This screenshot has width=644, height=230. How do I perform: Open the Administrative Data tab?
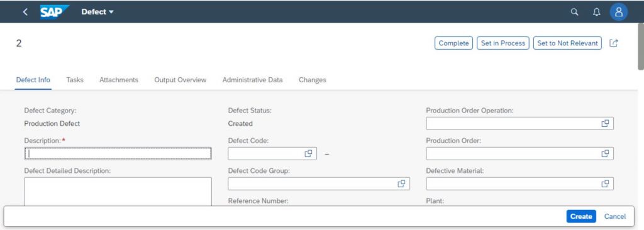click(253, 80)
